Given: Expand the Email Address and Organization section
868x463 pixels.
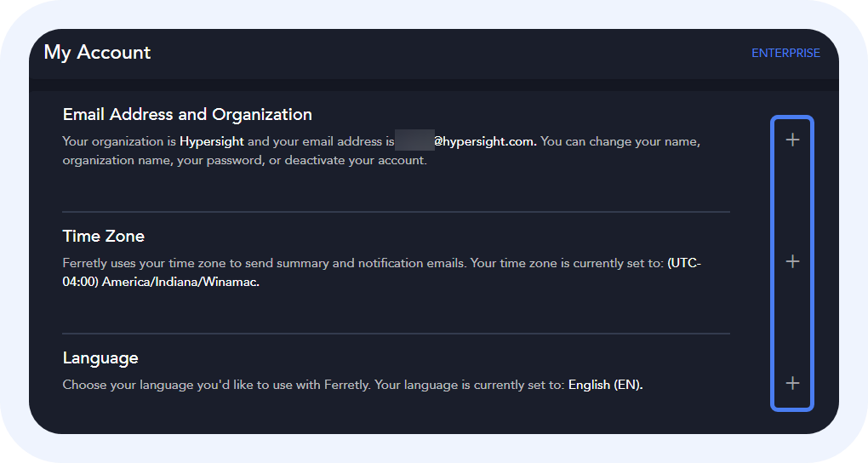Looking at the screenshot, I should click(792, 140).
